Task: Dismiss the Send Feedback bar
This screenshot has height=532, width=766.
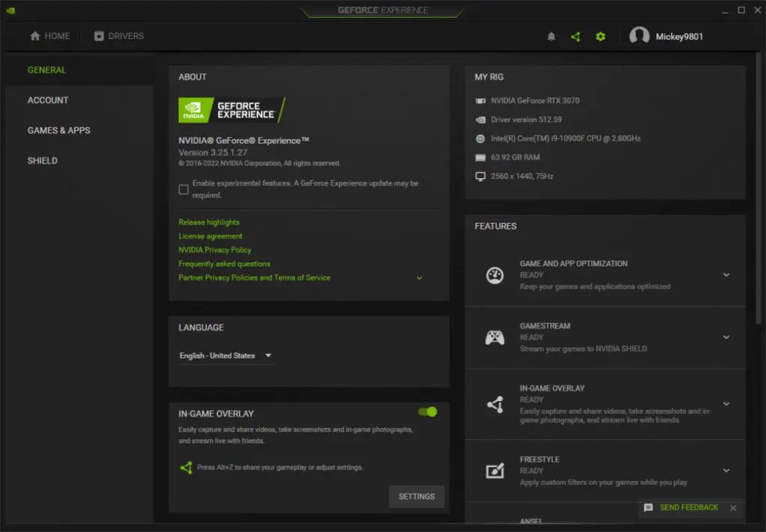Action: (733, 508)
